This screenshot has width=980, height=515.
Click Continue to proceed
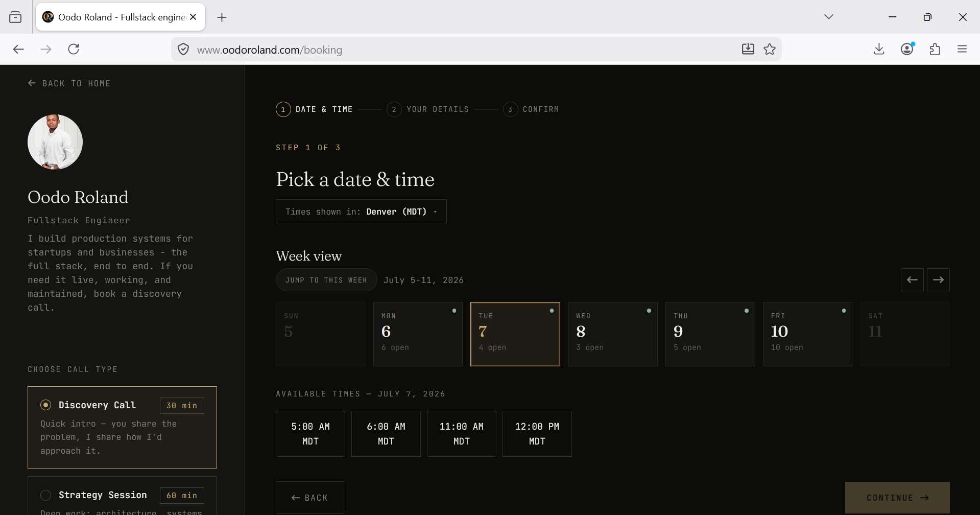coord(897,498)
